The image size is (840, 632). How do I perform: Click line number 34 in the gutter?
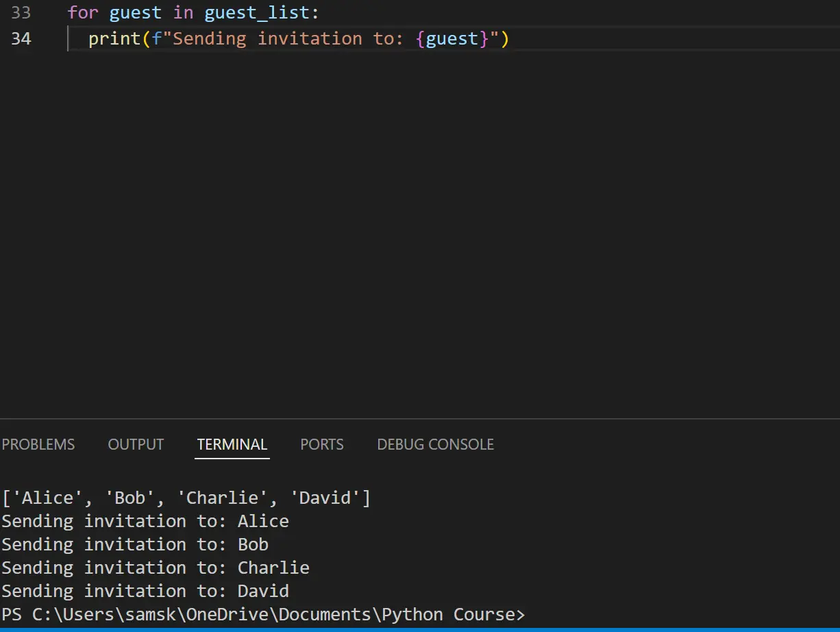[x=21, y=38]
